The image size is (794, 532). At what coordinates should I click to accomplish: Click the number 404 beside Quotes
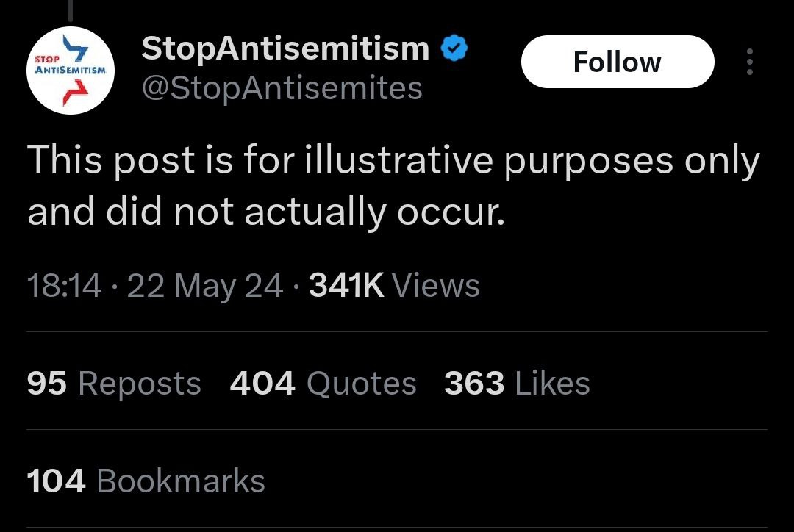coord(262,383)
